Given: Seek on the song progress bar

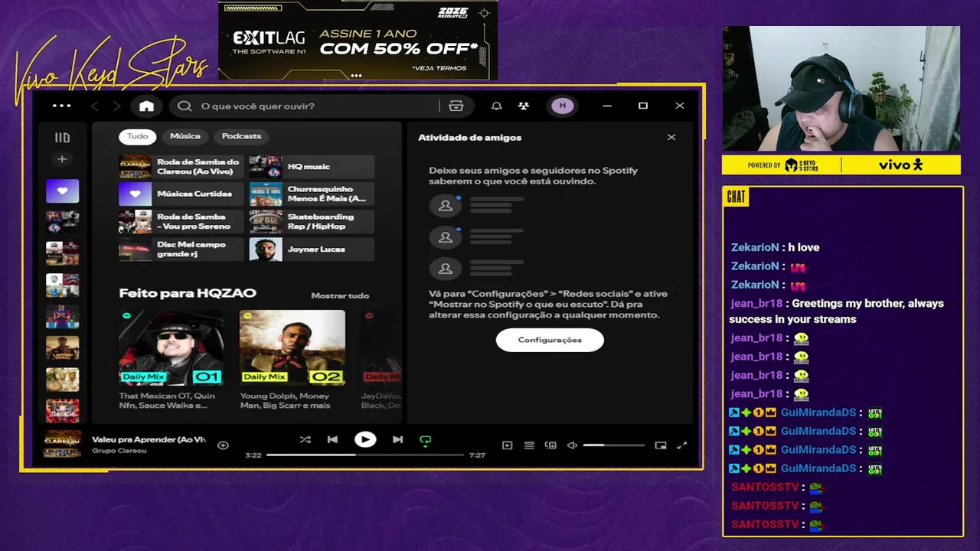Looking at the screenshot, I should 365,455.
